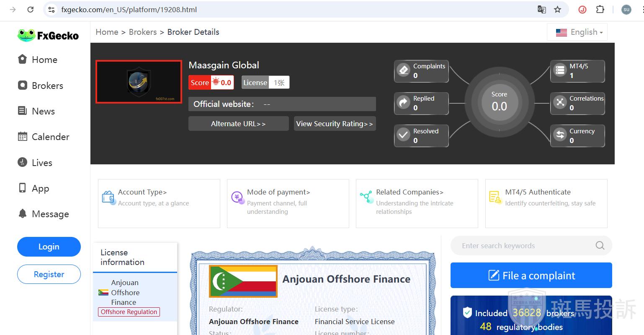Click the File a complaint button
Screen dimensions: 644x335
531,275
